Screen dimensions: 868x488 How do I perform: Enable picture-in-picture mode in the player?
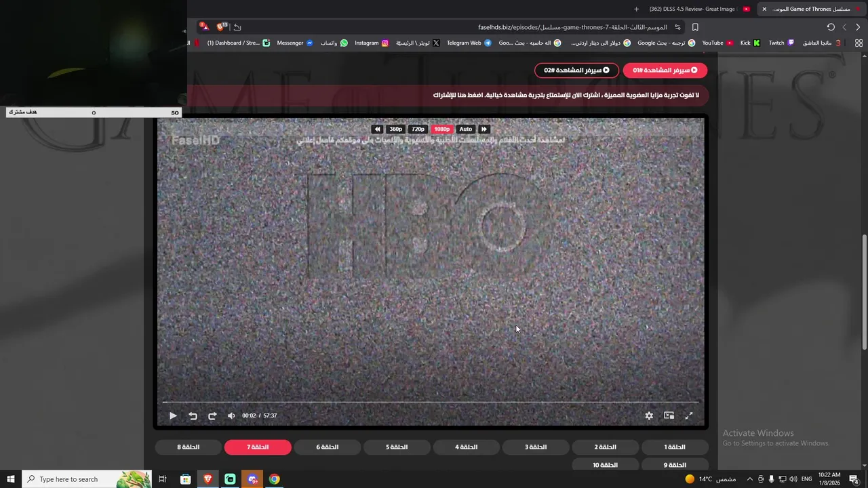click(x=669, y=415)
